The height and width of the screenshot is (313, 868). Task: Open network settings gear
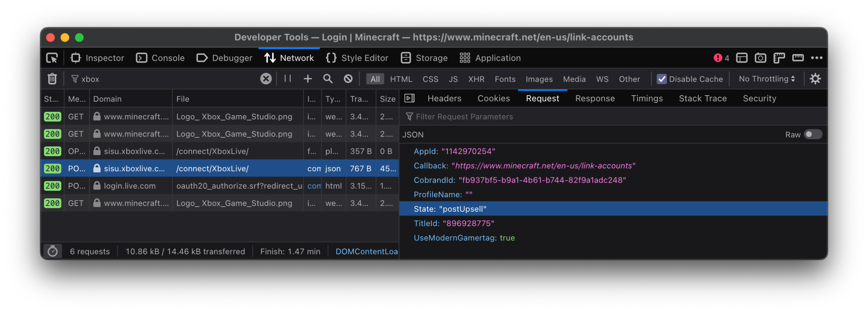point(815,79)
